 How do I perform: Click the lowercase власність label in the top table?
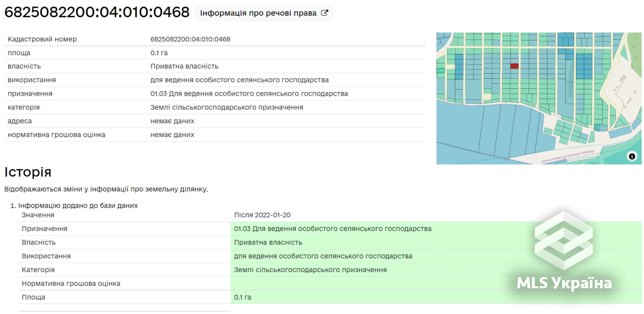24,66
